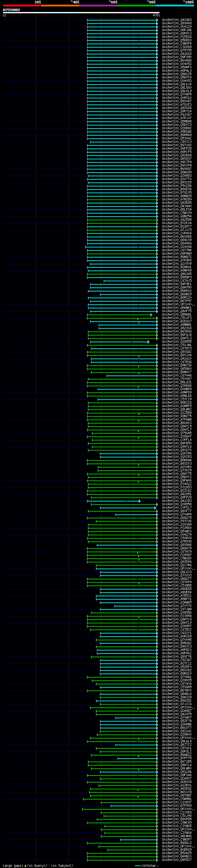Select the UniRef100_B4MQJ3 label
The width and height of the screenshot is (197, 868).
tap(176, 843)
